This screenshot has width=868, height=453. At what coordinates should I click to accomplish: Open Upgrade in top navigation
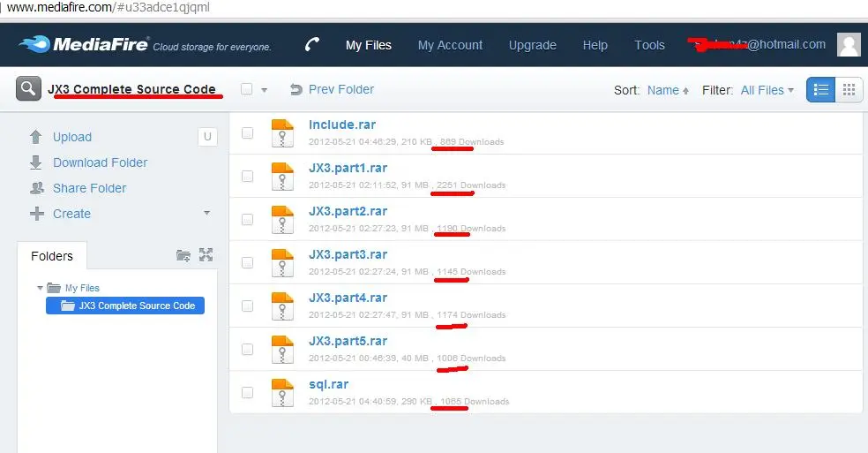click(533, 45)
